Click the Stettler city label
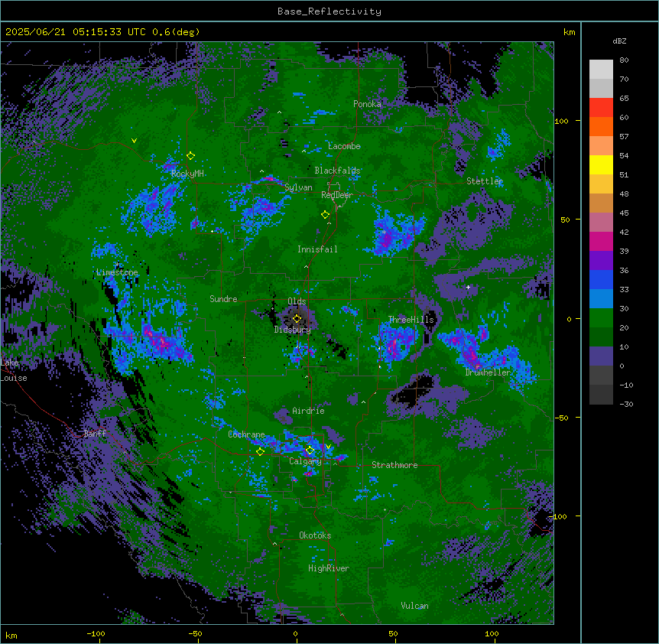The image size is (659, 644). point(485,181)
